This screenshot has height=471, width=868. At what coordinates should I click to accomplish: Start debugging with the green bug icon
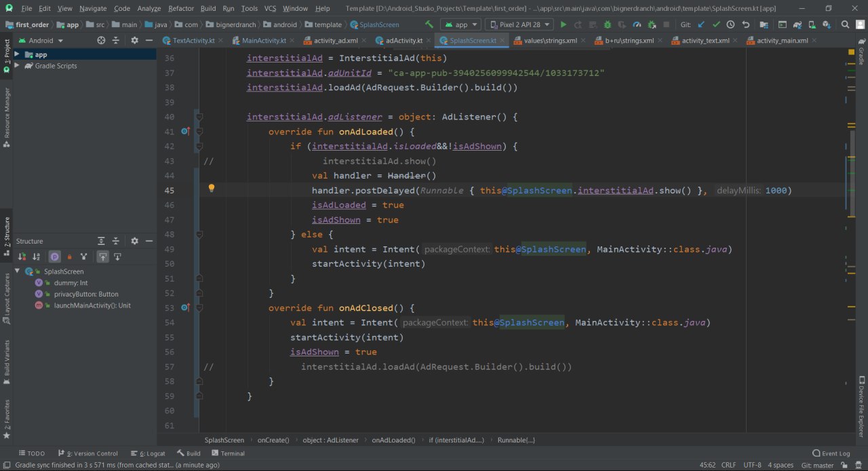pyautogui.click(x=607, y=24)
